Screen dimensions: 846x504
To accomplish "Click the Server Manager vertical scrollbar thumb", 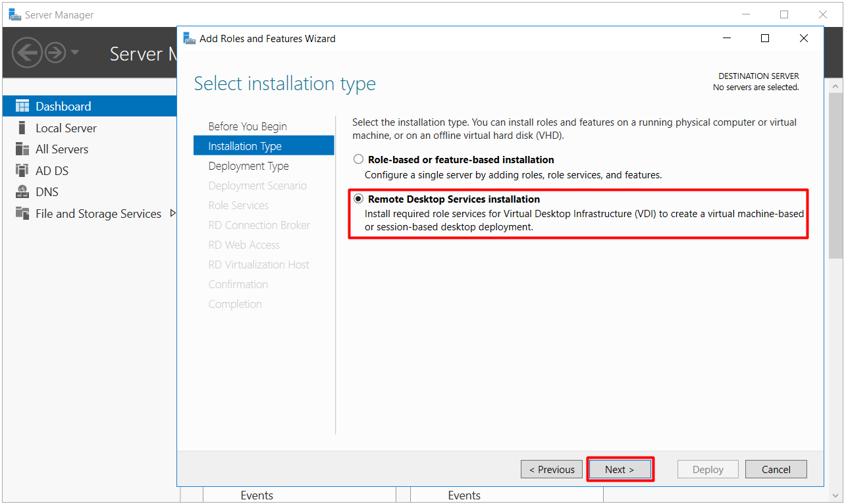I will click(x=835, y=174).
